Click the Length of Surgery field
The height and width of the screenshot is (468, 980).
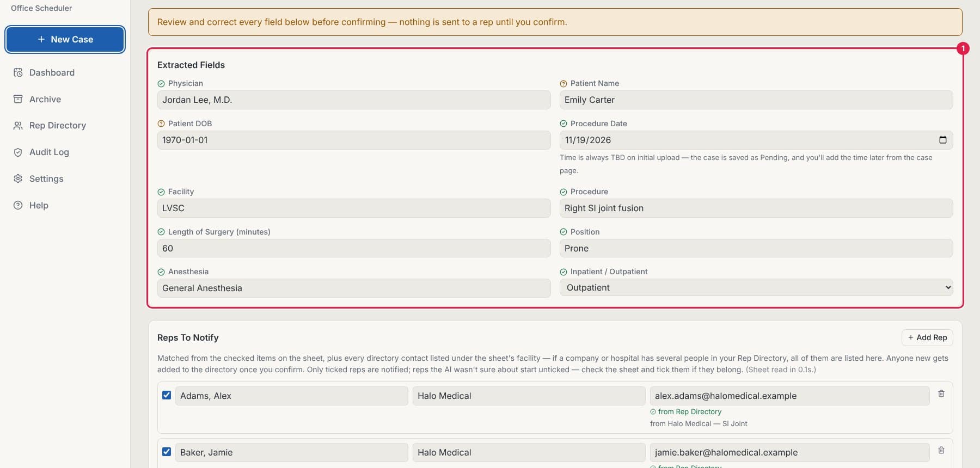(354, 248)
